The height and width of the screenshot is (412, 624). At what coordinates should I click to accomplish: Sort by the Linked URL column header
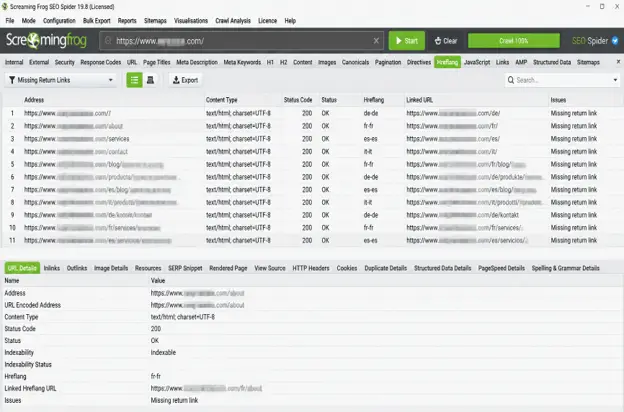tap(419, 100)
